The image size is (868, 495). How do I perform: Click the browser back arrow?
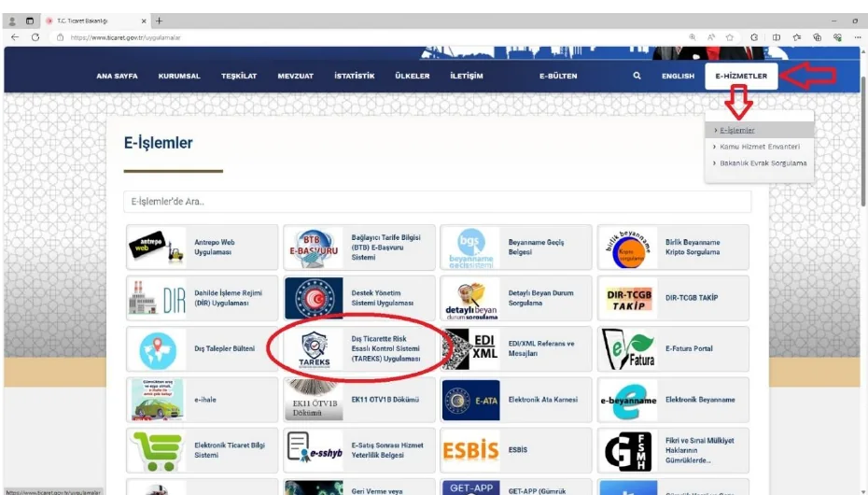click(15, 37)
